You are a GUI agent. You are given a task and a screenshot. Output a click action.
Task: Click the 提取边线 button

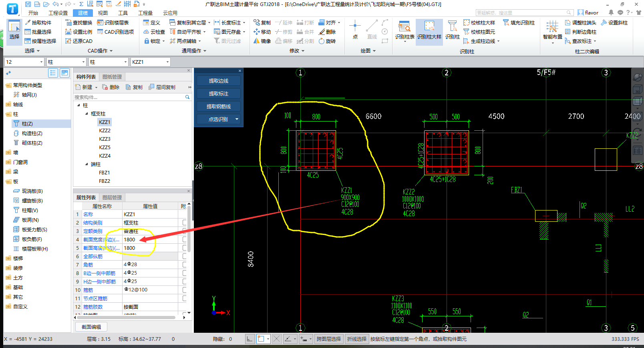coord(219,81)
